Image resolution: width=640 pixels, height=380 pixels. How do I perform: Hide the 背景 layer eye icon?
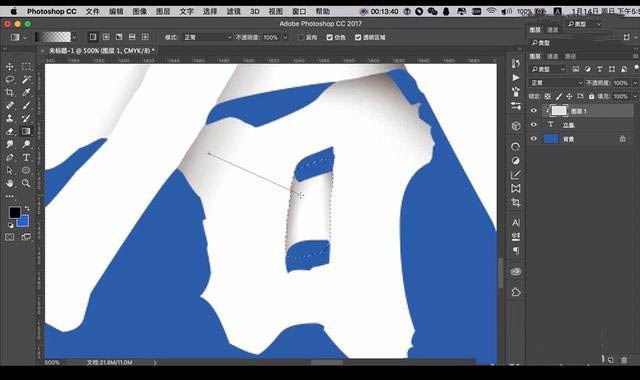point(534,139)
